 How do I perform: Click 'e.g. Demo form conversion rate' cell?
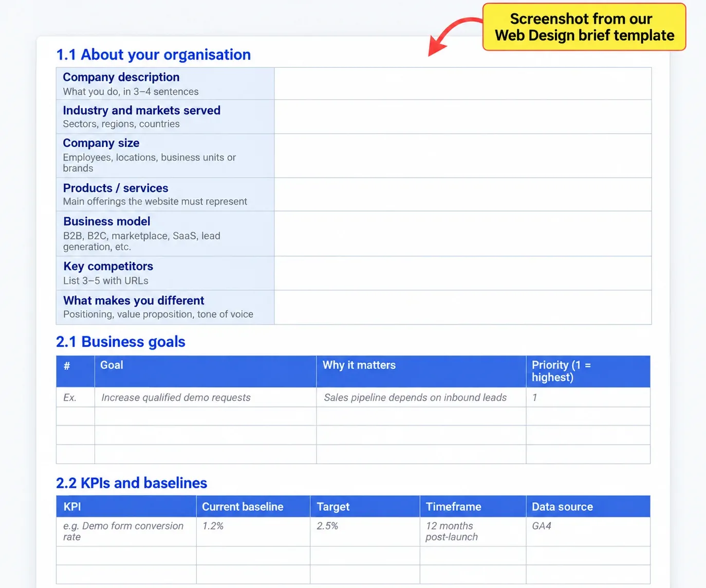point(126,532)
